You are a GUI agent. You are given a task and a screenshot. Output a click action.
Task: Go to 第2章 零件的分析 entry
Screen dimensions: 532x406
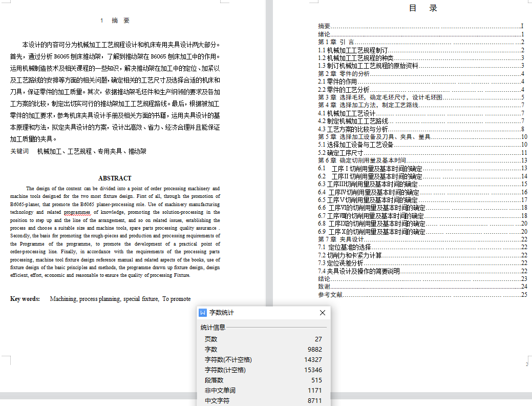[x=421, y=73]
